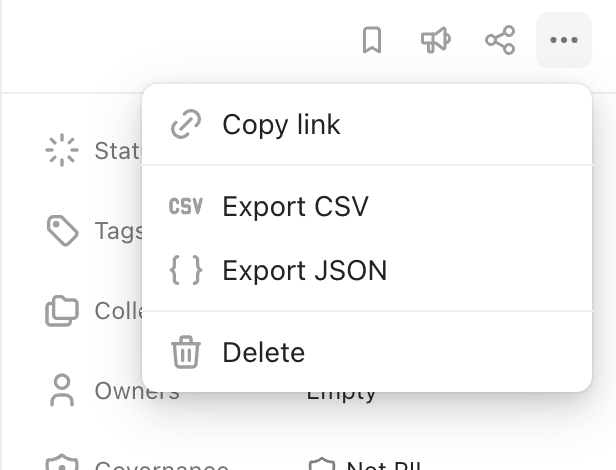
Task: Click the Tags property tag icon
Action: [x=62, y=231]
